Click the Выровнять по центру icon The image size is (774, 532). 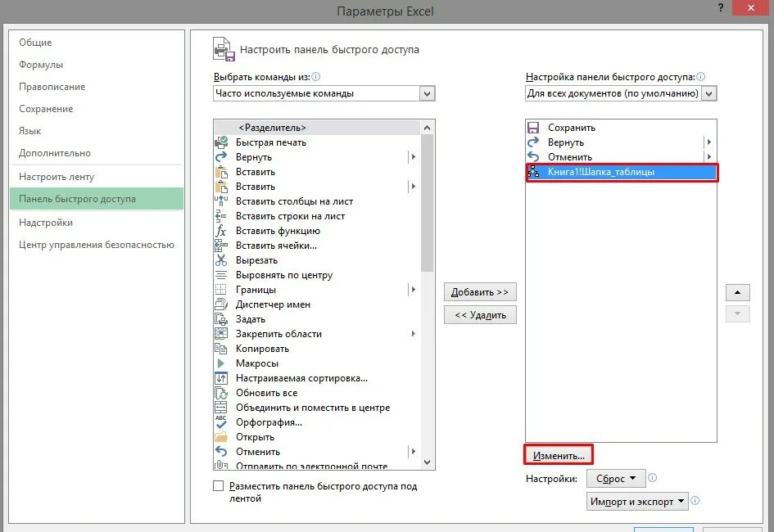(x=221, y=275)
